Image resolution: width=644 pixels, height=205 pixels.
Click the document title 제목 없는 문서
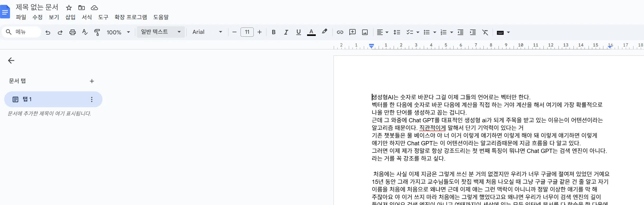click(37, 7)
